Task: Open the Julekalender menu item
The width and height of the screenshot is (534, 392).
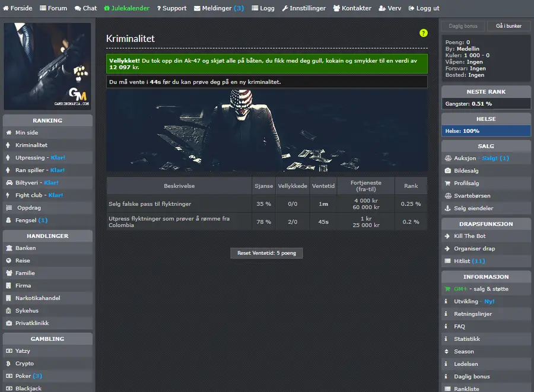Action: click(127, 8)
